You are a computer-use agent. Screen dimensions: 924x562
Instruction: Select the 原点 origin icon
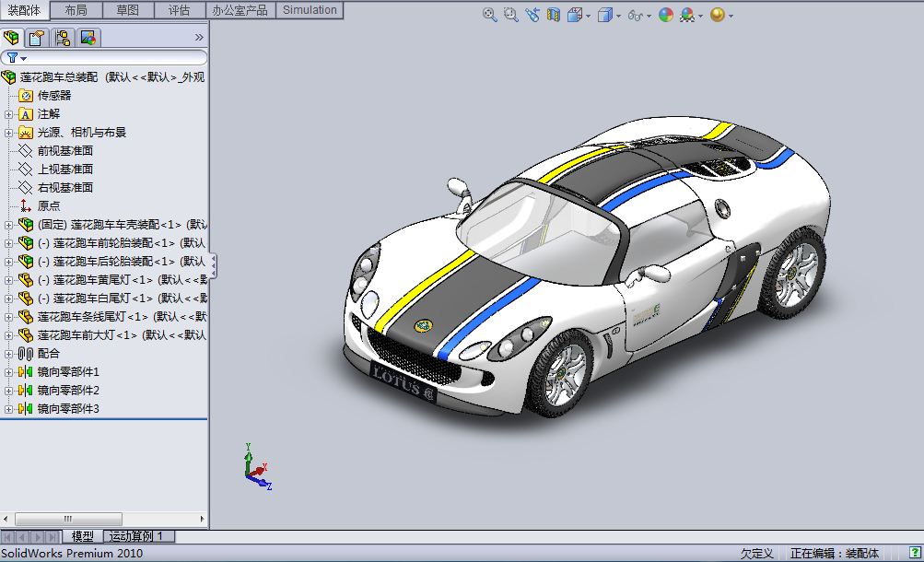pos(26,206)
